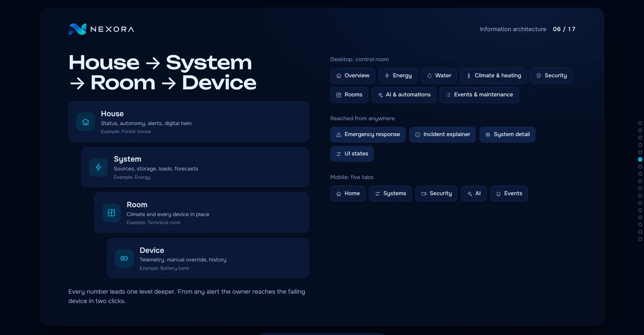This screenshot has height=335, width=644.
Task: Click the 'Desktop: control room' label
Action: (x=359, y=59)
